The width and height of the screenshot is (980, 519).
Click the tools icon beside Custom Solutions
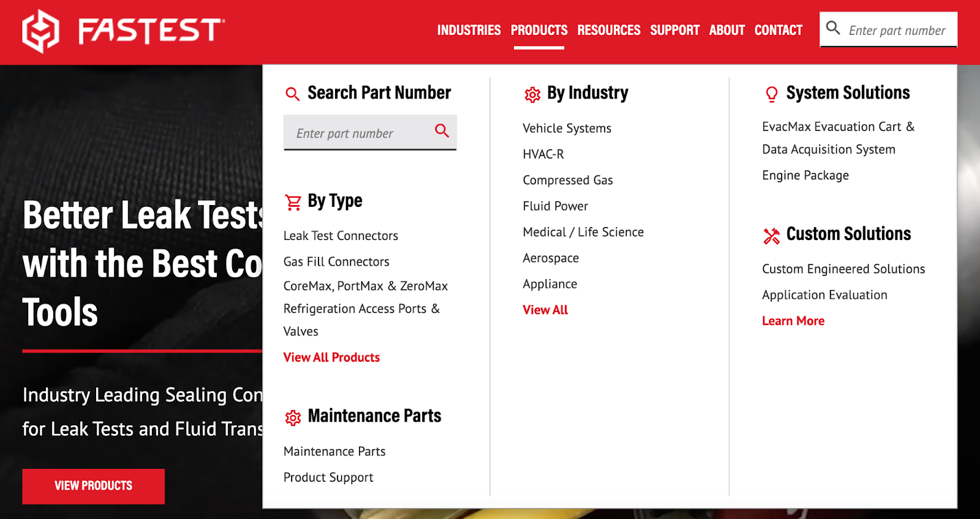click(x=772, y=236)
